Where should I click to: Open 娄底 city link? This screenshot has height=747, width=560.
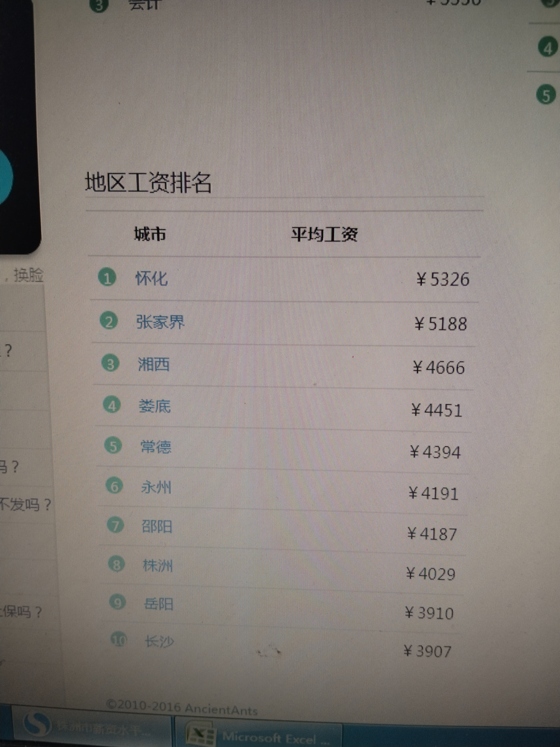coord(155,406)
